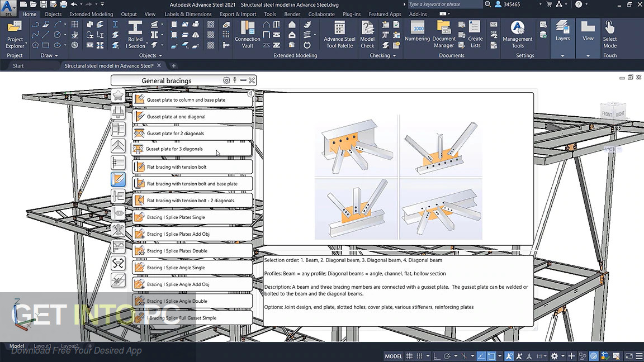
Task: Open the Connection Vault
Action: pyautogui.click(x=247, y=35)
